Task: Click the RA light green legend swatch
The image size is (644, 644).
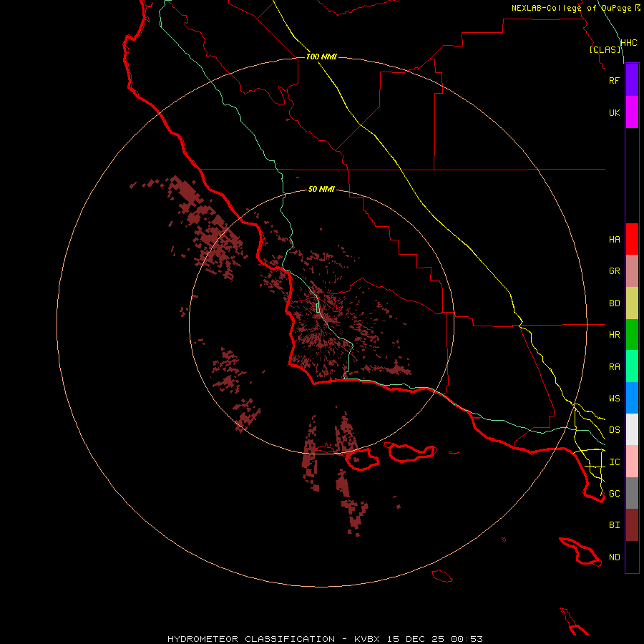Action: 632,366
